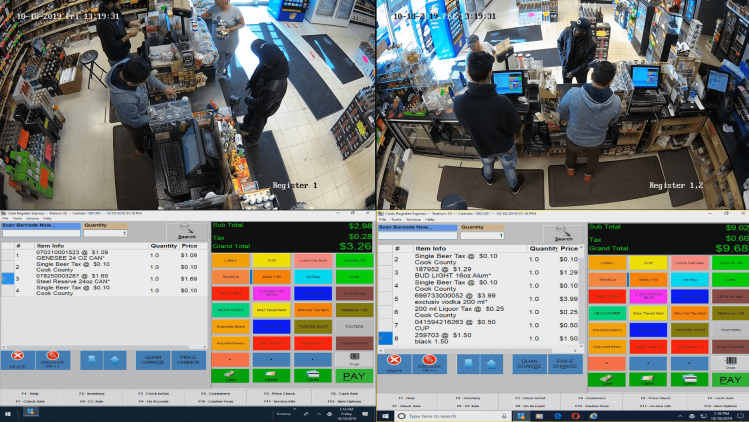Apply Discount in Station 02 register
This screenshot has width=749, height=422.
click(x=53, y=360)
